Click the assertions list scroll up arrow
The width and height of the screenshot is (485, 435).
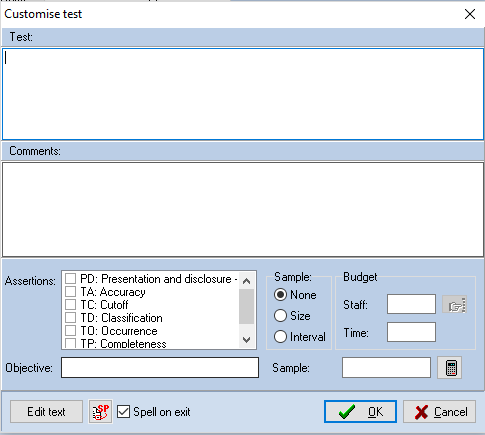tap(247, 281)
